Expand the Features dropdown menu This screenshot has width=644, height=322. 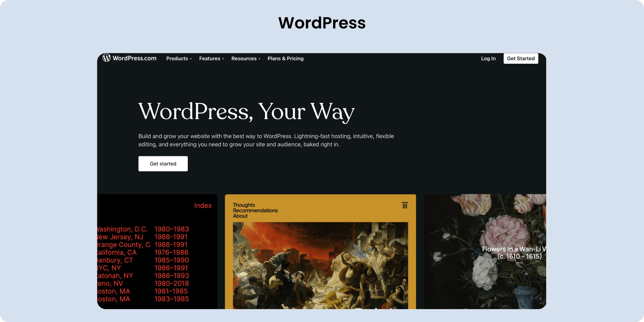[x=211, y=58]
